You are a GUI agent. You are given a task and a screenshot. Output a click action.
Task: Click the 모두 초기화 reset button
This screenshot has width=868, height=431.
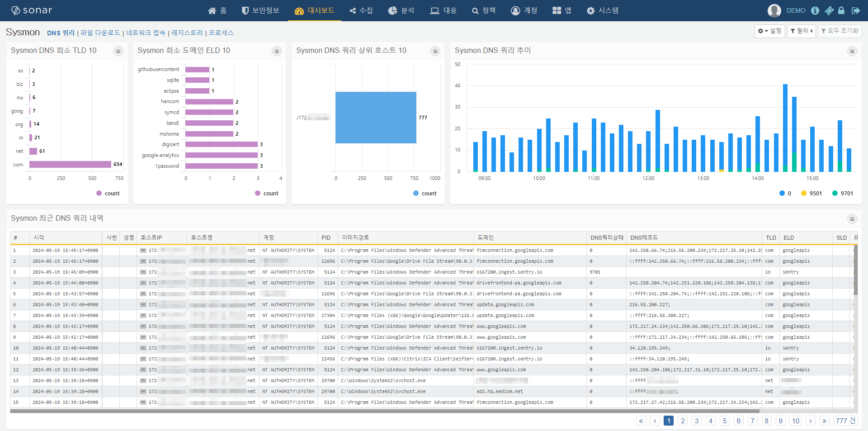840,31
